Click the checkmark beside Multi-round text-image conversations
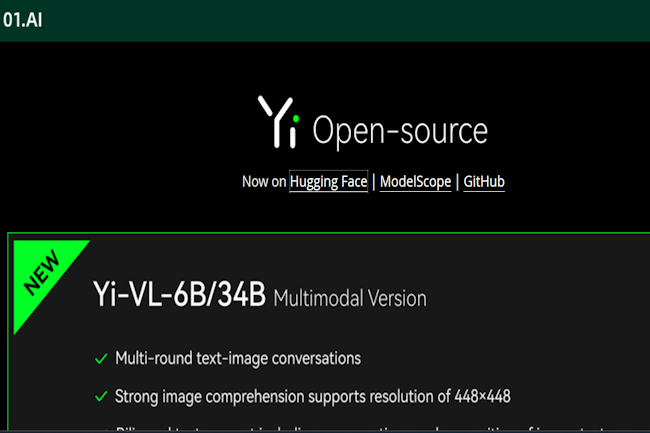The width and height of the screenshot is (650, 433). coord(100,358)
